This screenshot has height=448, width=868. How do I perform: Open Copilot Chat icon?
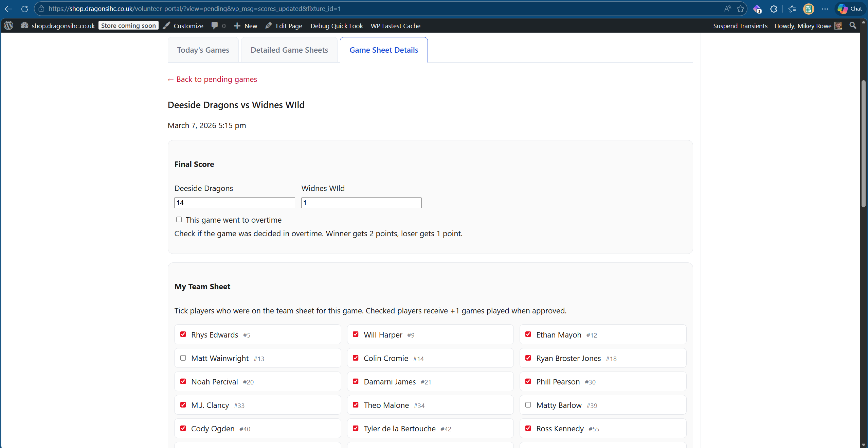point(849,9)
